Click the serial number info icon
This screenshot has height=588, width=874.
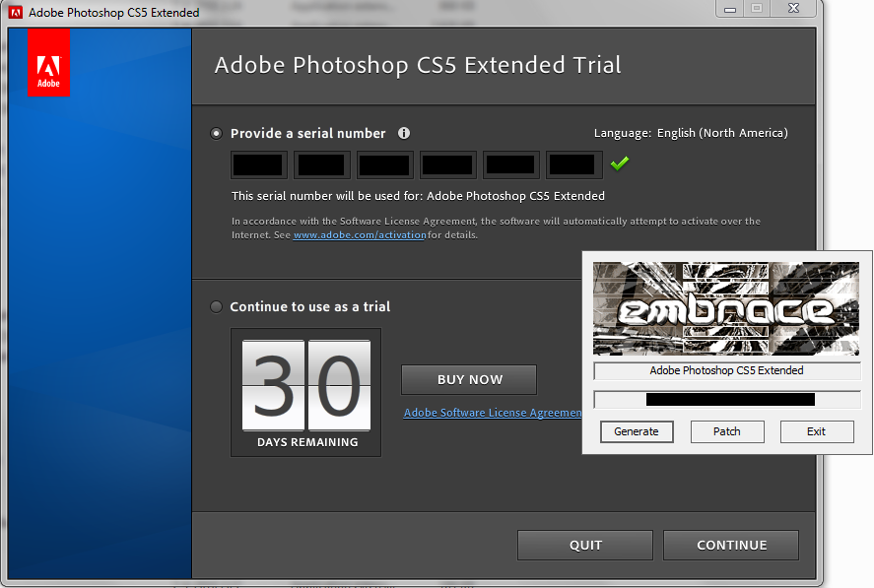coord(404,133)
